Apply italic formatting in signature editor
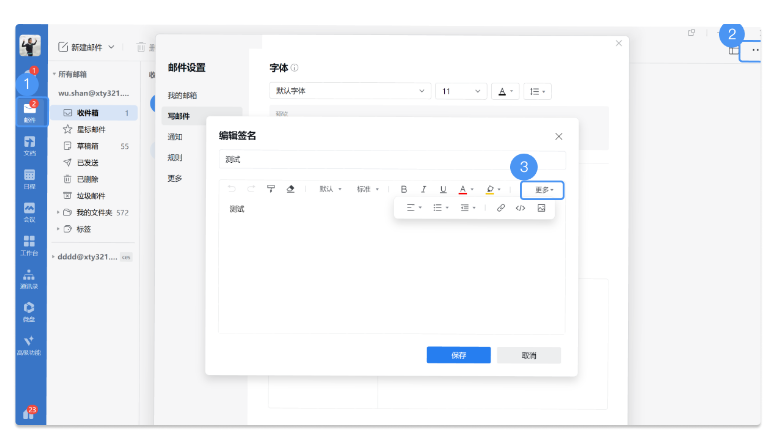 point(424,189)
